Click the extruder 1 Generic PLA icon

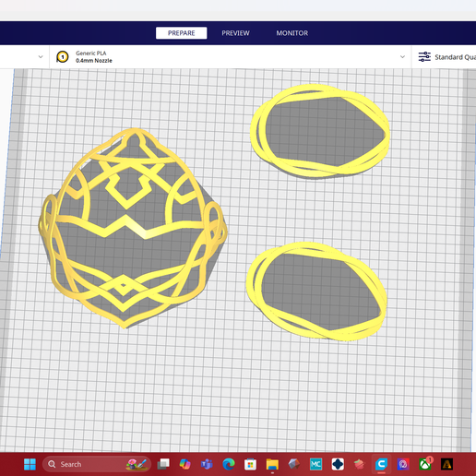click(63, 57)
